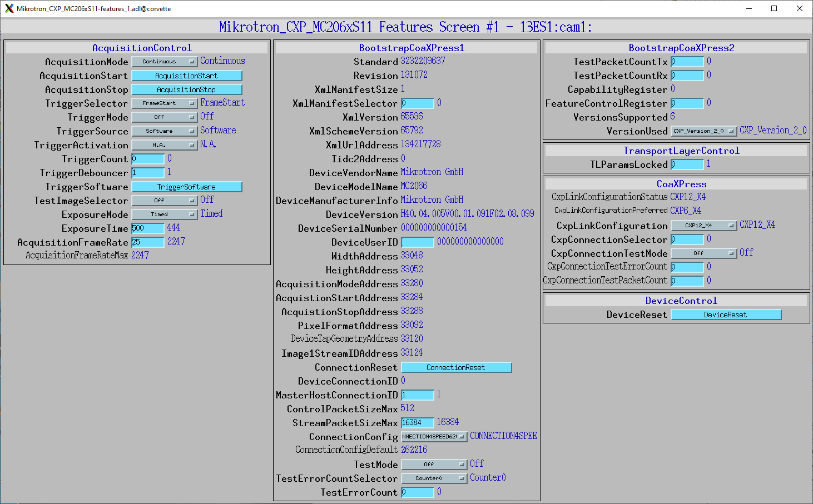Click the TestPacketCountRx input field
Viewport: 813px width, 504px height.
[687, 76]
